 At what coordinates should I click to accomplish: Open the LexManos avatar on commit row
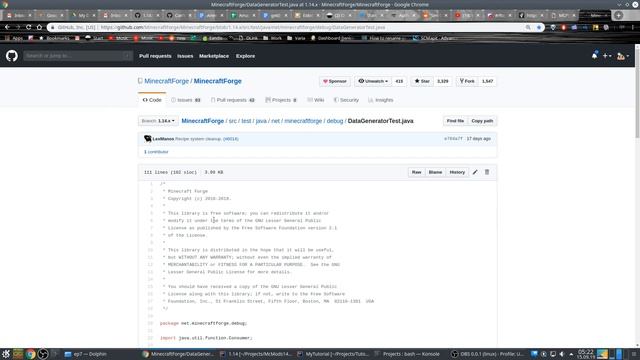point(148,139)
